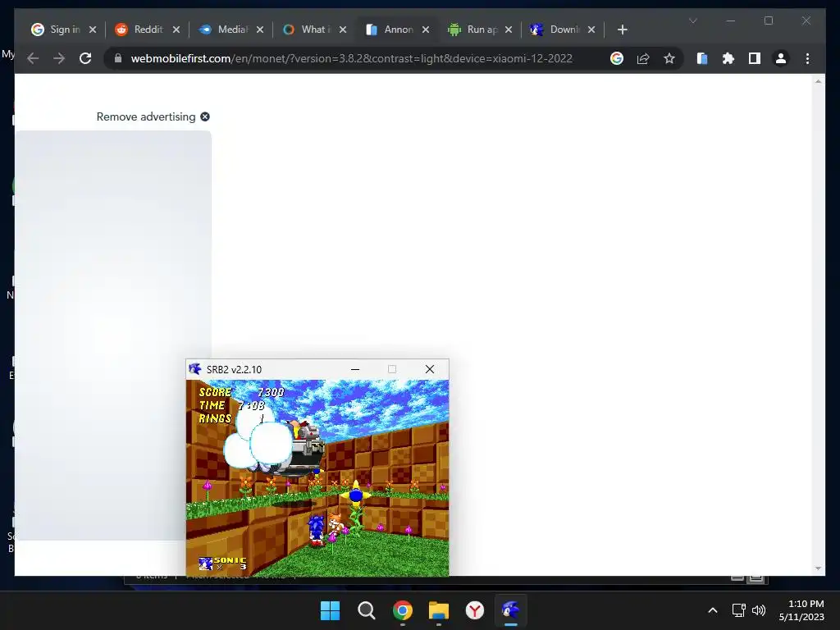
Task: Click the SRB2 v2.2.10 title bar icon
Action: (x=195, y=369)
